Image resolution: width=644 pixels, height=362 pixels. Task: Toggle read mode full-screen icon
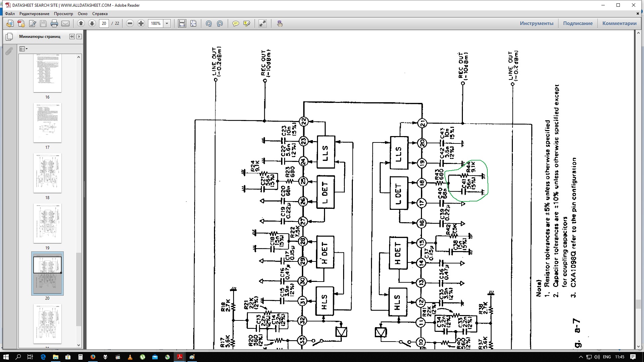(263, 23)
